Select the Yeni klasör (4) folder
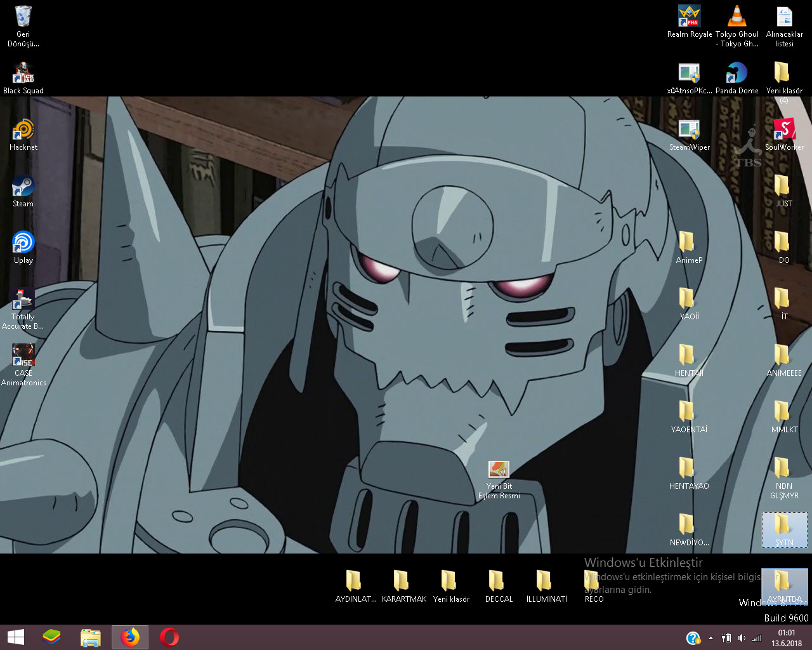812x650 pixels. coord(785,82)
